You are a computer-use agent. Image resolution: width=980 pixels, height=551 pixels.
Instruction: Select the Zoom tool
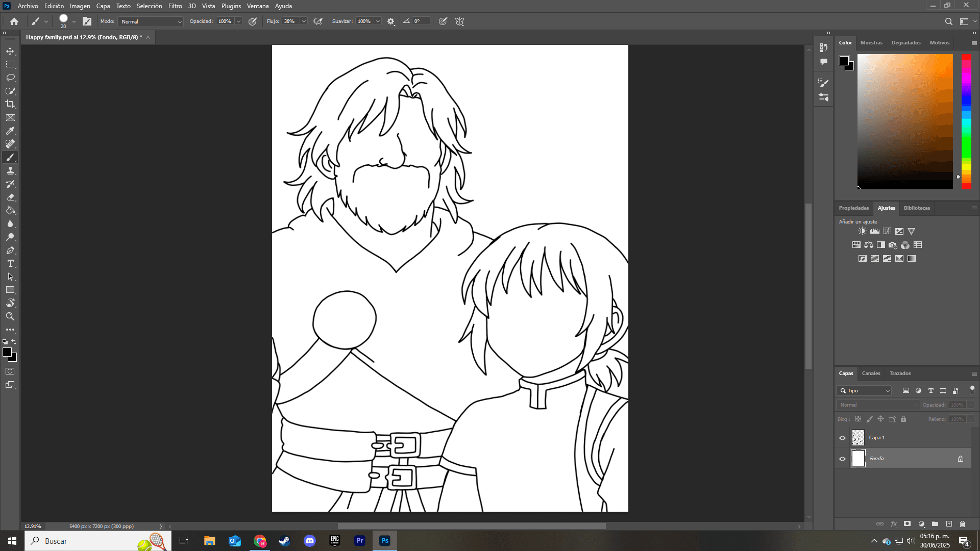pos(10,316)
